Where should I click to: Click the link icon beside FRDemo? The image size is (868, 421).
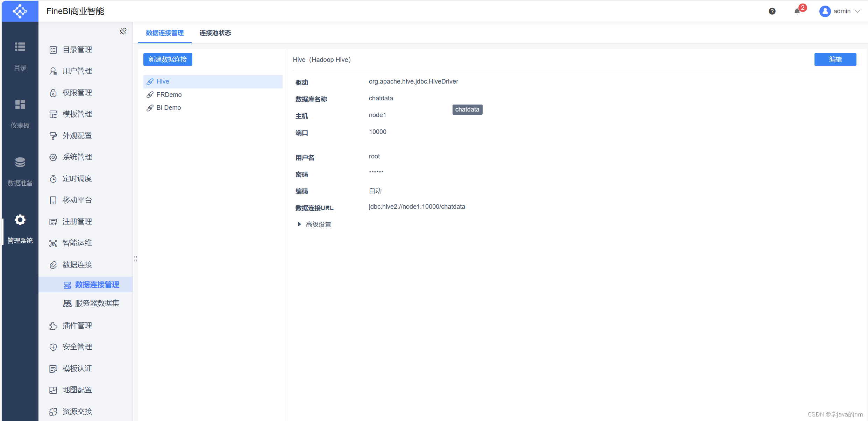(150, 95)
